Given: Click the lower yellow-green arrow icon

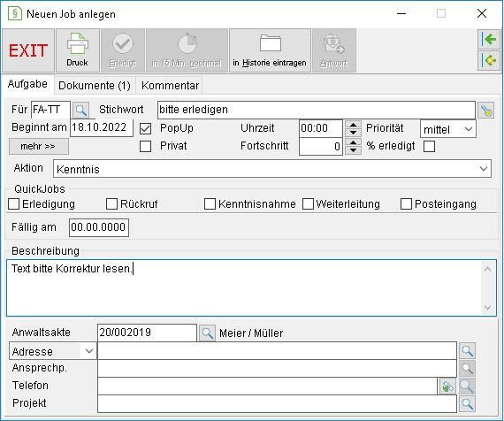Looking at the screenshot, I should pyautogui.click(x=489, y=60).
